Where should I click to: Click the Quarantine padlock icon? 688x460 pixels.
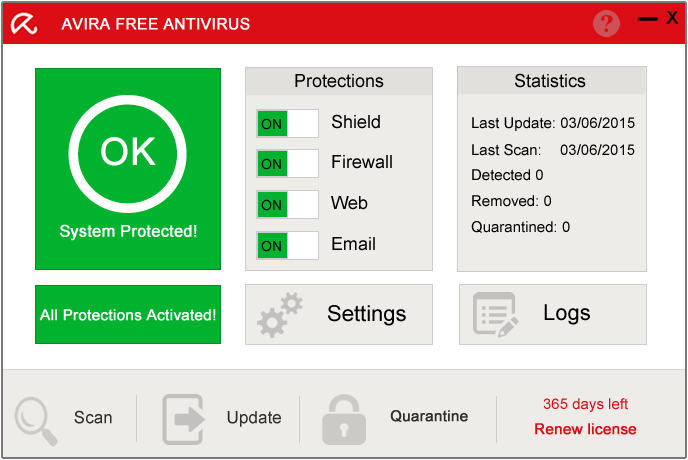point(344,420)
